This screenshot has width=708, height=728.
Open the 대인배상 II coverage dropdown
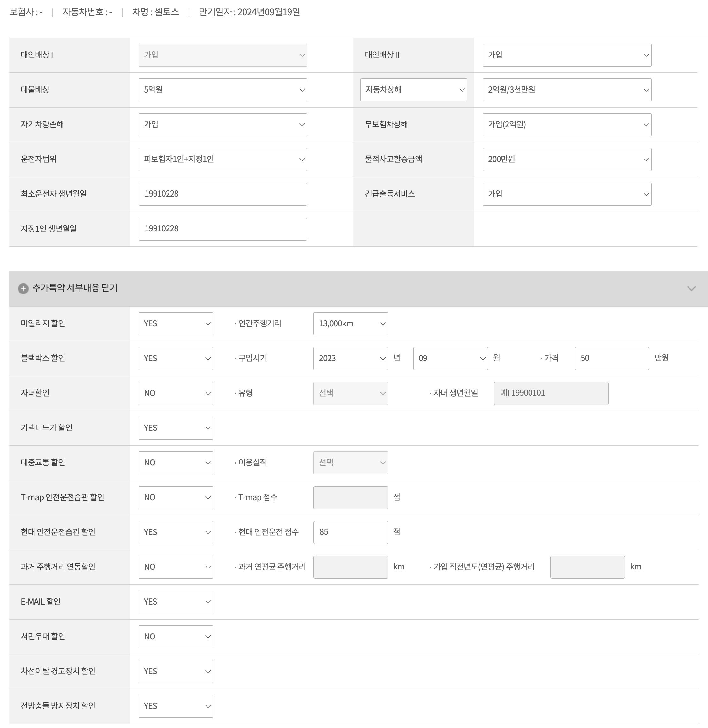click(x=566, y=55)
